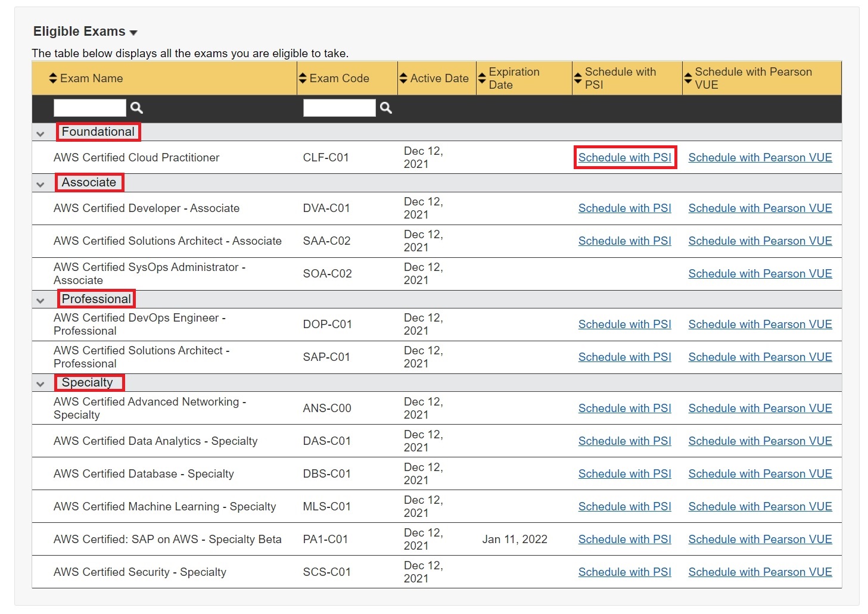Select AWS Certified DevOps Engineer exam name

pyautogui.click(x=139, y=324)
